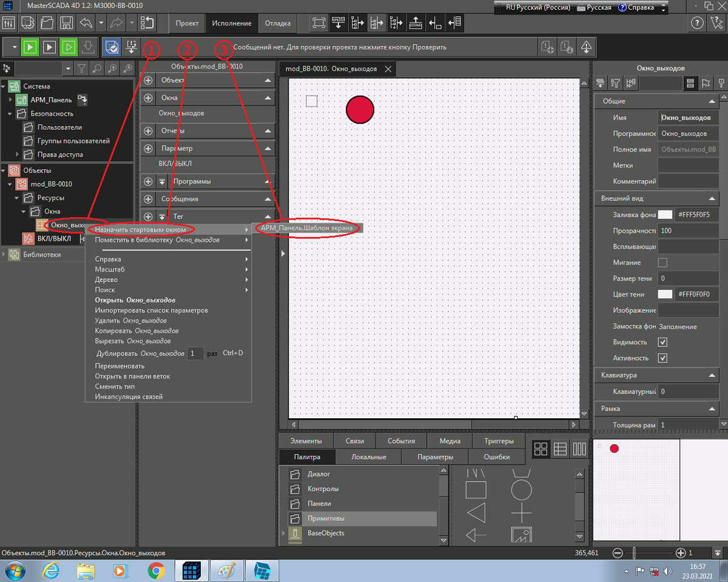Uncheck the Видимость checkbox
Viewport: 728px width, 582px height.
click(662, 343)
